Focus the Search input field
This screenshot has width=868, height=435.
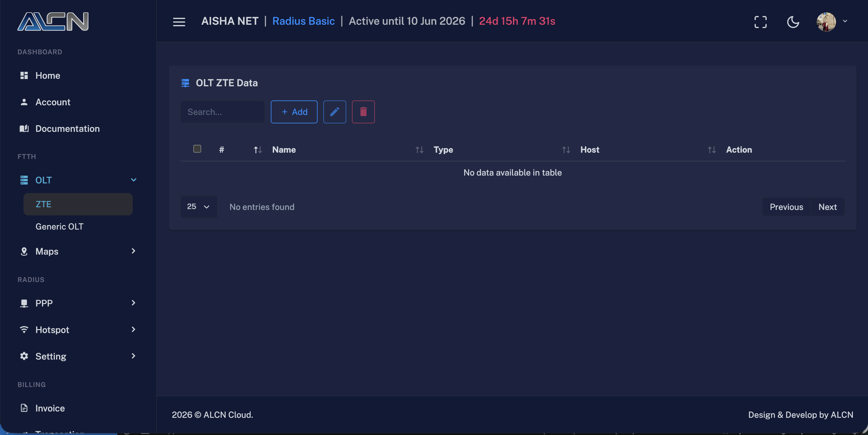click(222, 112)
